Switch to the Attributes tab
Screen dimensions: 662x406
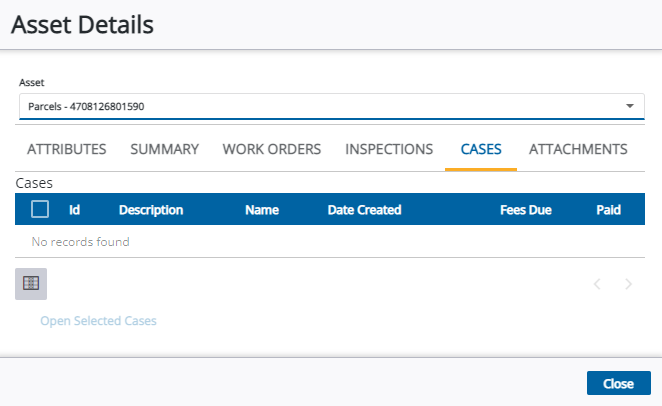point(67,149)
